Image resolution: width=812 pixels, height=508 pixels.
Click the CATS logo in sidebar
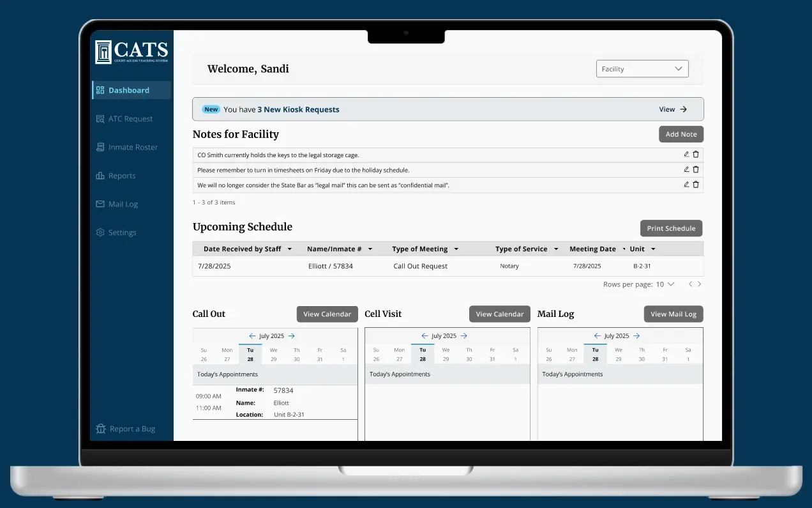132,52
